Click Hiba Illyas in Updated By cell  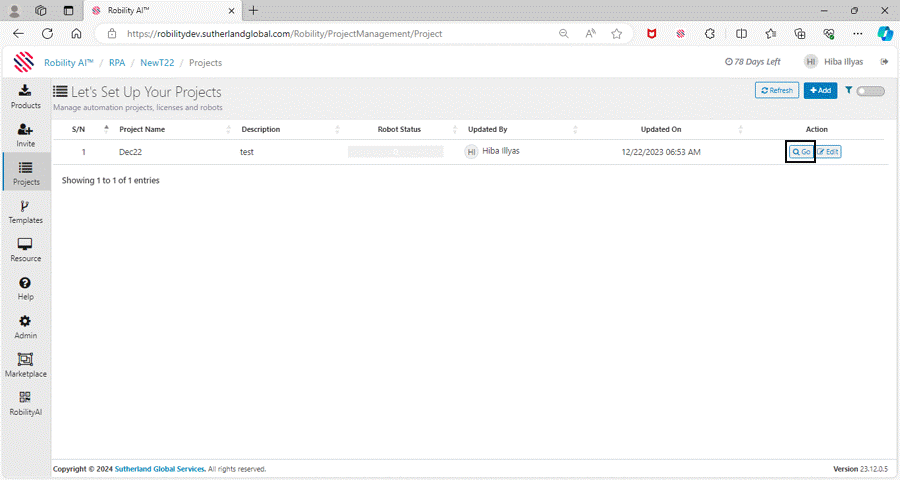click(x=501, y=151)
